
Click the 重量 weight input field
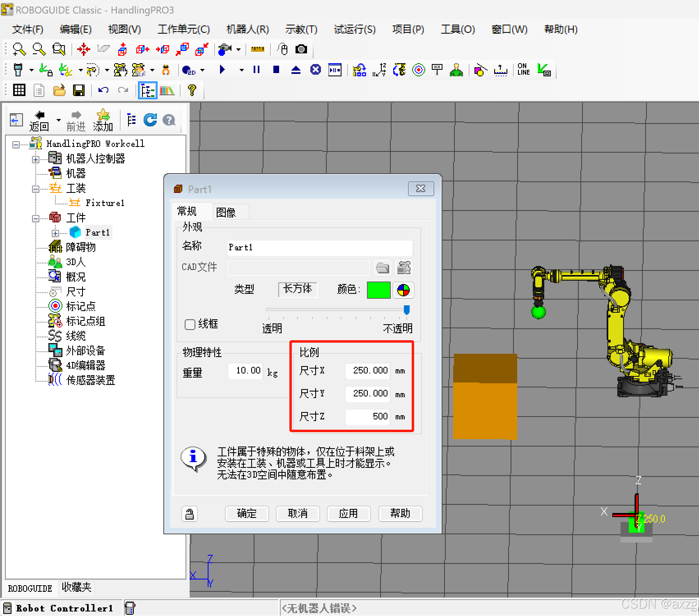point(245,371)
